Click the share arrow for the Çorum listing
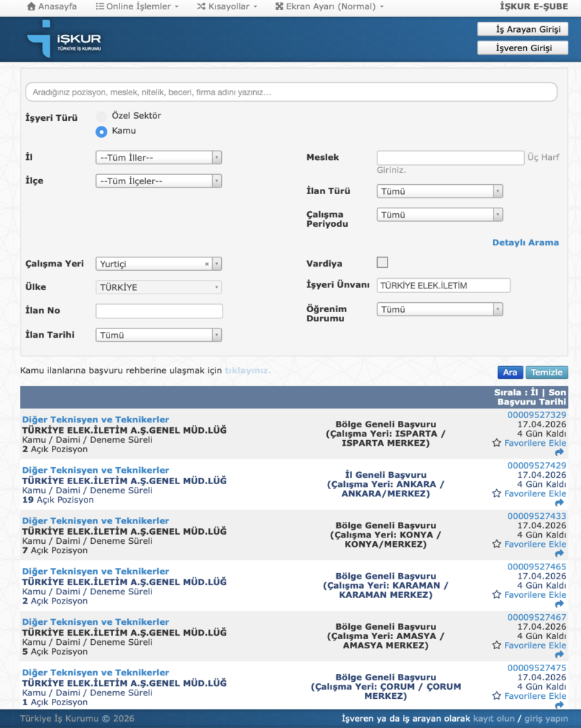The width and height of the screenshot is (581, 728). [560, 704]
